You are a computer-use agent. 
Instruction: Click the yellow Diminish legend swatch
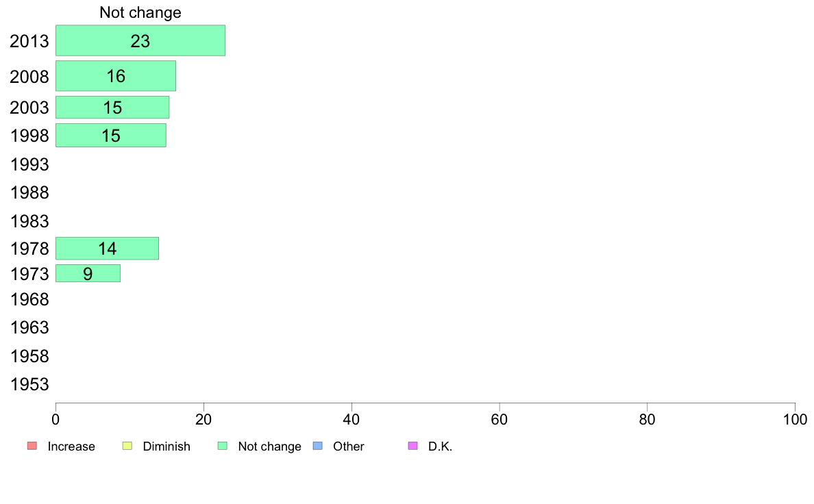click(x=127, y=446)
